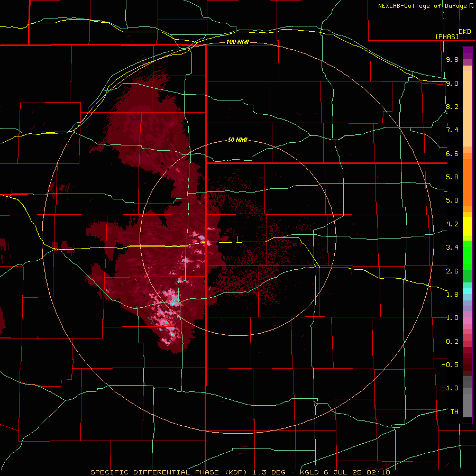Click the 6.6 value on the scale
This screenshot has height=476, width=476.
coord(452,153)
